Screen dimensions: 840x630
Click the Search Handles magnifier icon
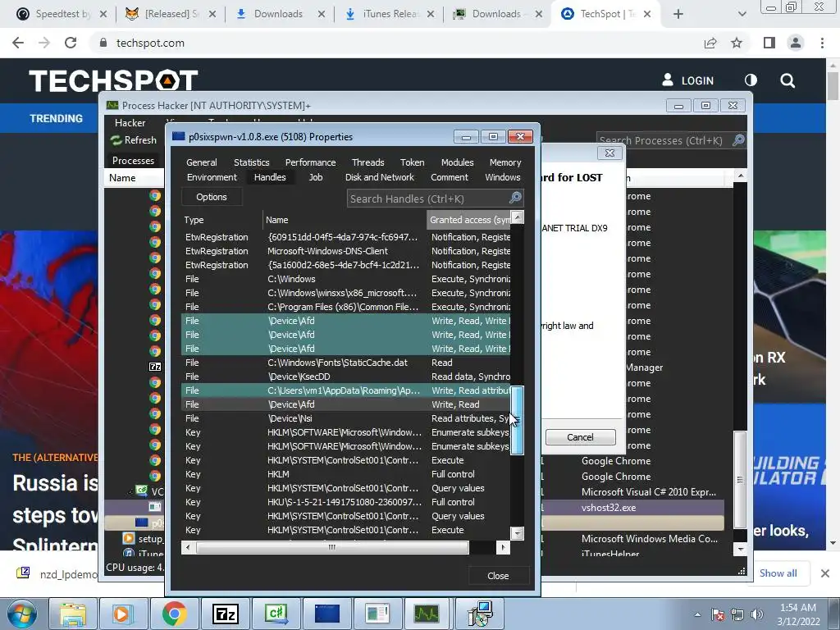(515, 199)
